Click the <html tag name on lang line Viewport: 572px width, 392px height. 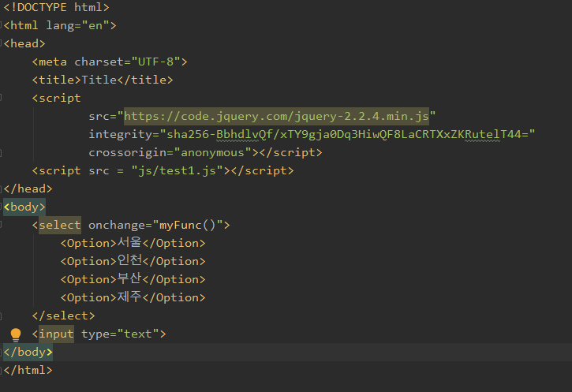(21, 25)
